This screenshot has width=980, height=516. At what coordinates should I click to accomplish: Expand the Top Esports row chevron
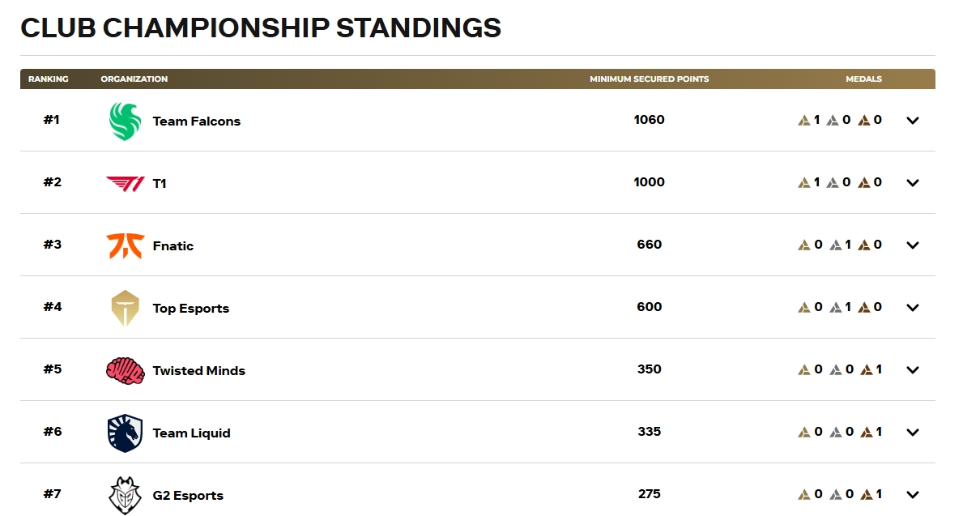(x=913, y=308)
